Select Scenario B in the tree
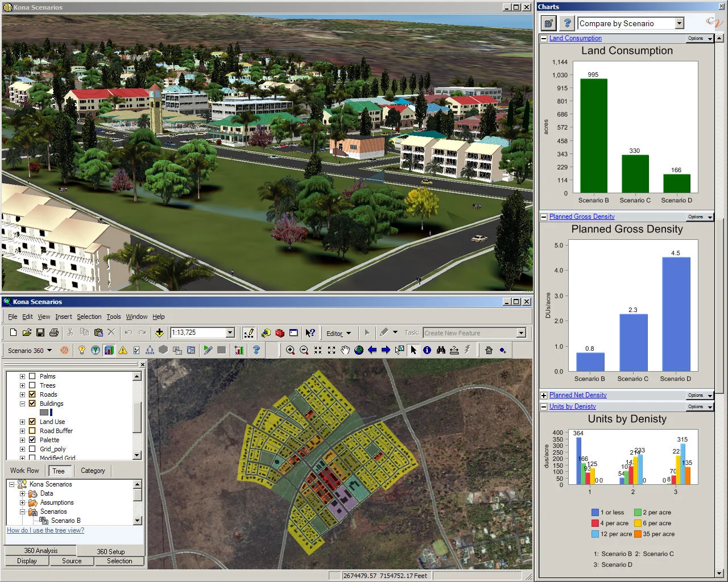Viewport: 728px width, 582px height. click(65, 521)
